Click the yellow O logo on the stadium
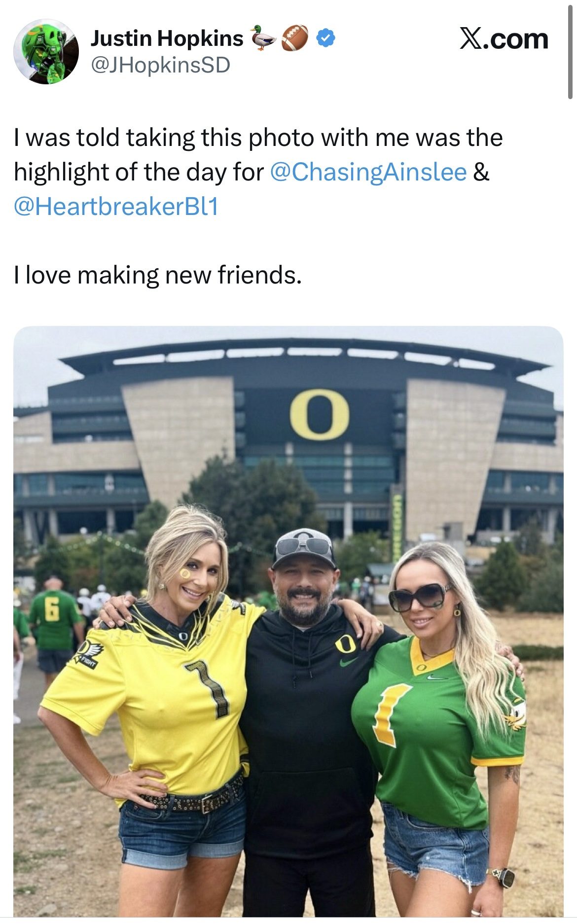Image resolution: width=577 pixels, height=924 pixels. tap(319, 414)
